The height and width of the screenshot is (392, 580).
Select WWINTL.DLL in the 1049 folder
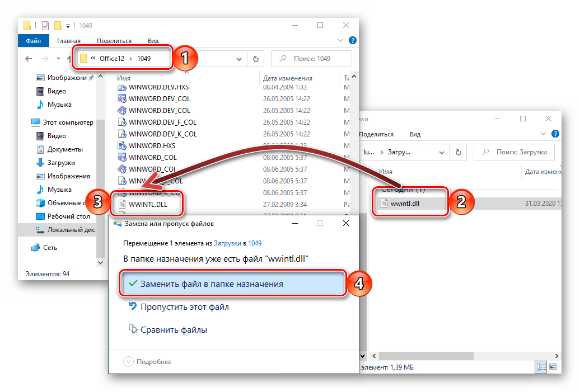pos(148,204)
